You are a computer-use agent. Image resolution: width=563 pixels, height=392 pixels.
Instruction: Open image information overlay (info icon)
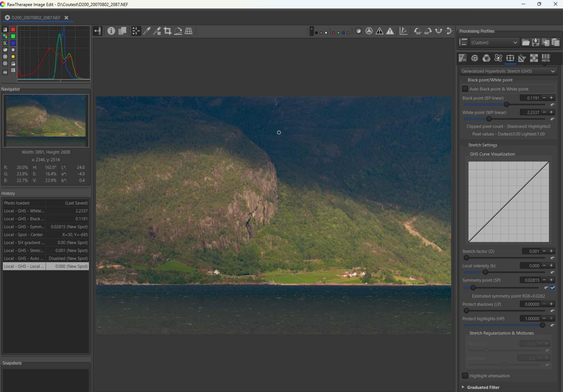coord(111,31)
